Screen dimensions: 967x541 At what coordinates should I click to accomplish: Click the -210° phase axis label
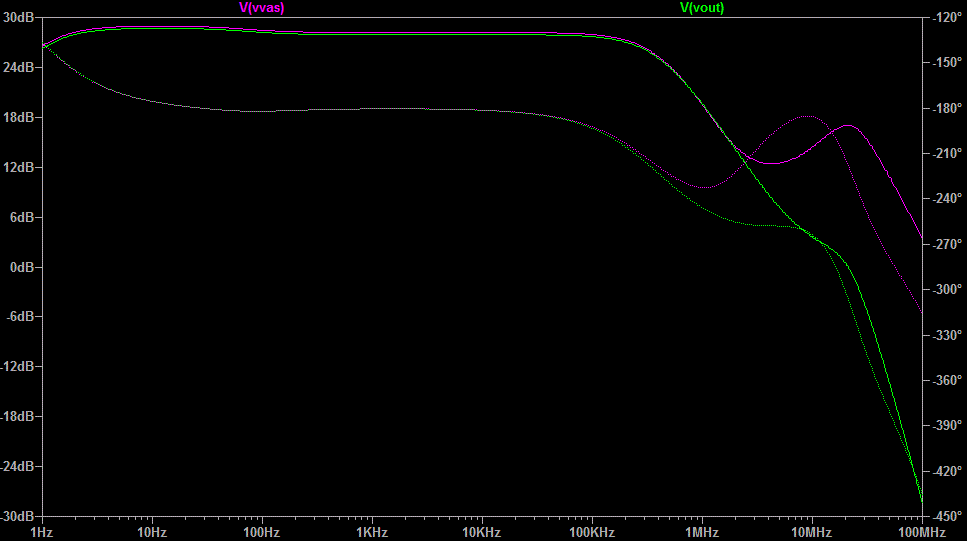tap(946, 153)
